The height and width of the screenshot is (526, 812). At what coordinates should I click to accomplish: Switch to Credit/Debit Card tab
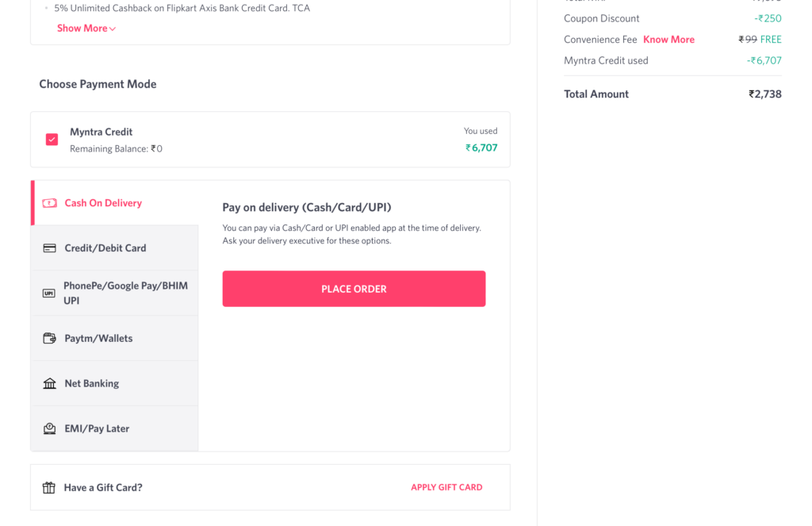(115, 248)
